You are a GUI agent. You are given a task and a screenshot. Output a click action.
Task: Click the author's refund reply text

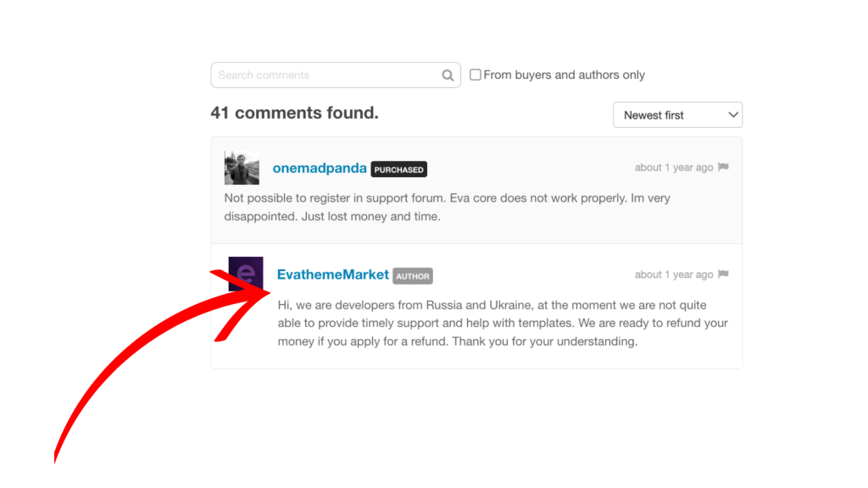coord(503,323)
